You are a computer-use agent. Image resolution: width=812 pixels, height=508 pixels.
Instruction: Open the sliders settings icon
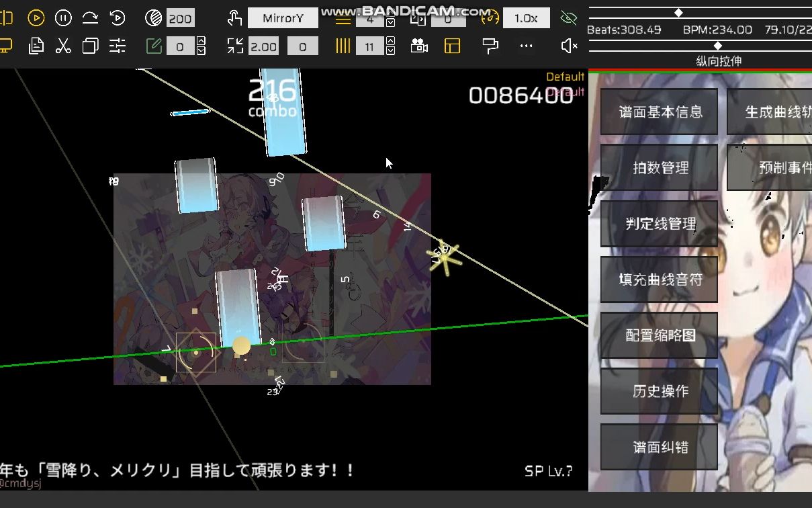tap(118, 46)
